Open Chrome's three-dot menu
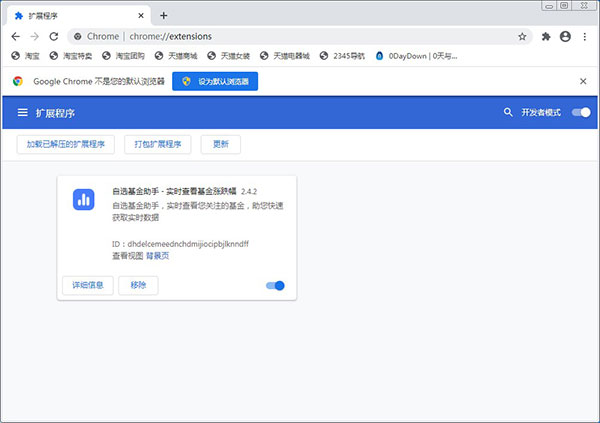The image size is (600, 423). click(x=584, y=36)
